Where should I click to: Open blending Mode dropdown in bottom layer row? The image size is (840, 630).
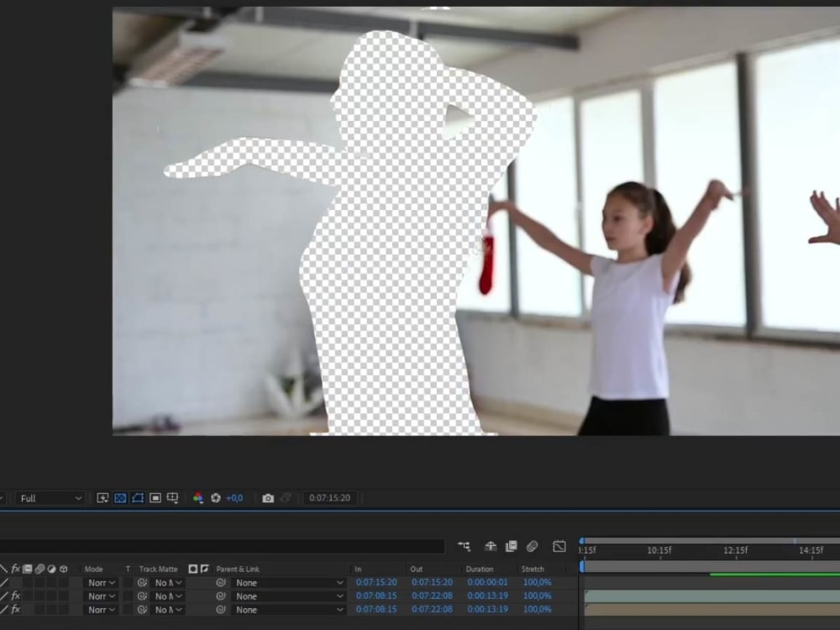pos(101,610)
